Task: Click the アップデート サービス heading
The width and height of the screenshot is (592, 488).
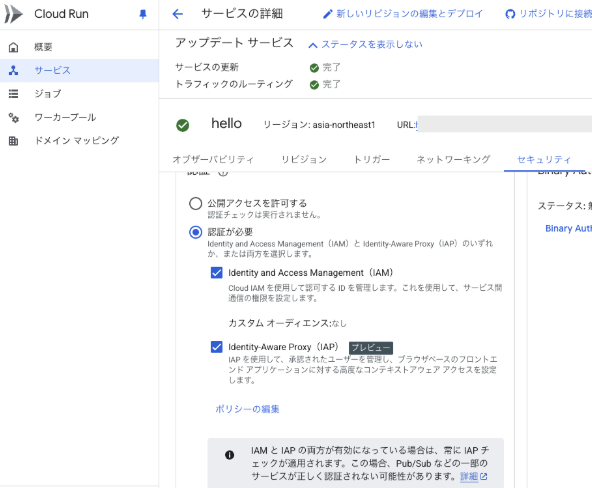Action: click(234, 43)
